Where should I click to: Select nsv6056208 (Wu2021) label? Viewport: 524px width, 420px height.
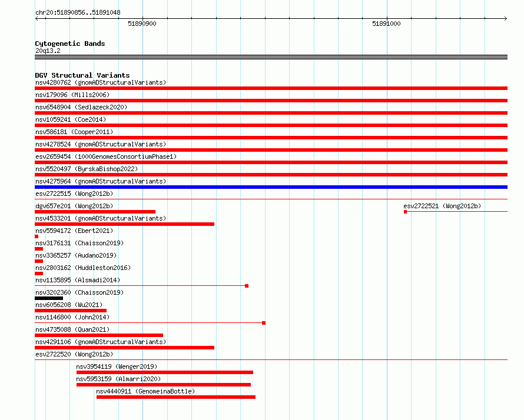click(69, 305)
